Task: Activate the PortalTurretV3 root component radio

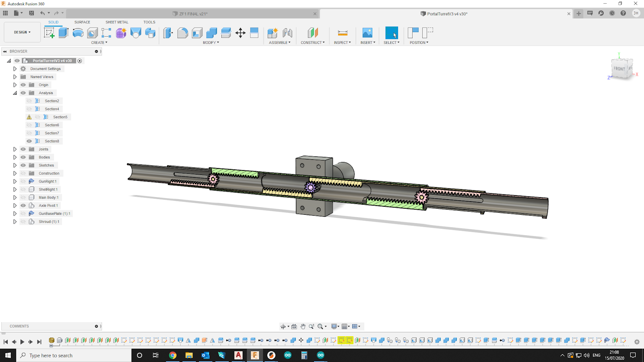Action: (x=80, y=61)
